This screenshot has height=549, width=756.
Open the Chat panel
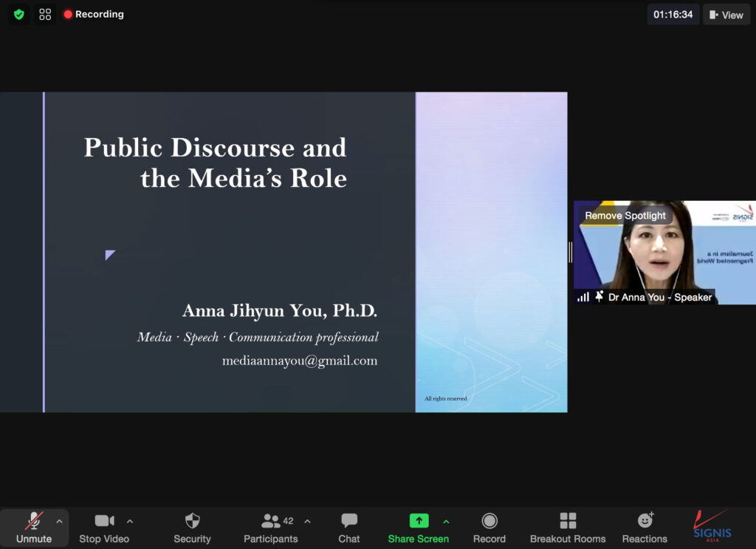coord(349,521)
